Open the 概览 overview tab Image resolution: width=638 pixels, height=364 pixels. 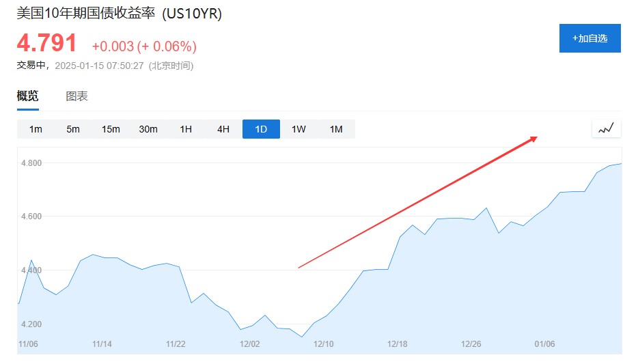[x=28, y=96]
